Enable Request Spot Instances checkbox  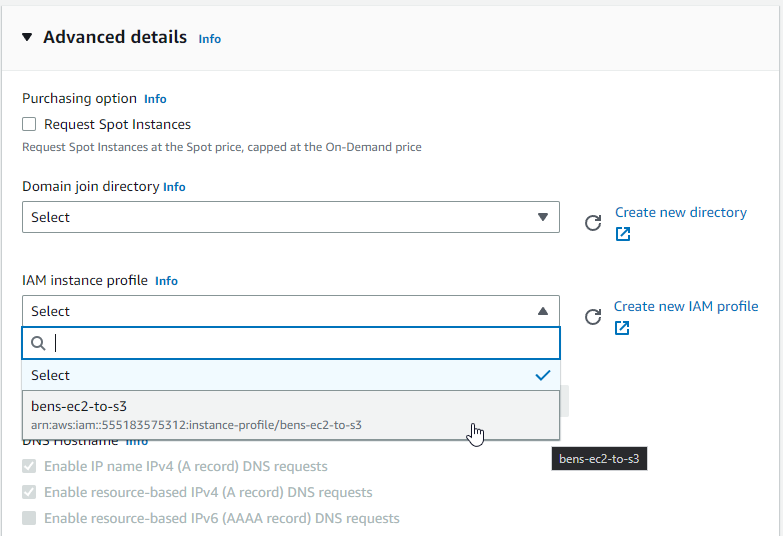[29, 124]
